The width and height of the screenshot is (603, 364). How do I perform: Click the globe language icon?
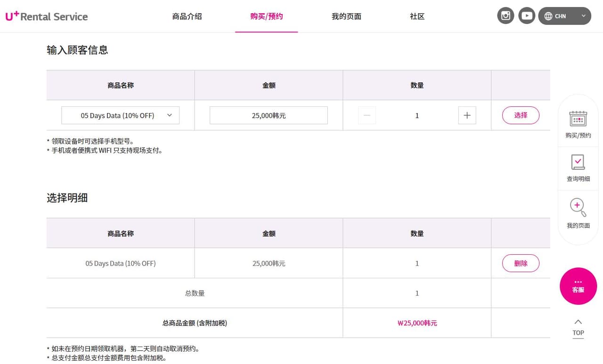[x=548, y=16]
